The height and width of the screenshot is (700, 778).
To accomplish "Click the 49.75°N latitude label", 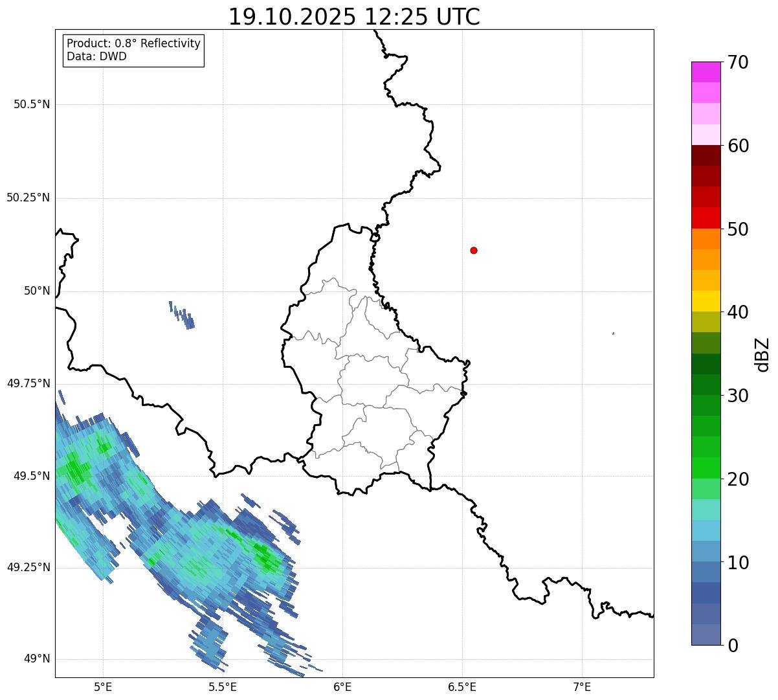I will point(28,383).
